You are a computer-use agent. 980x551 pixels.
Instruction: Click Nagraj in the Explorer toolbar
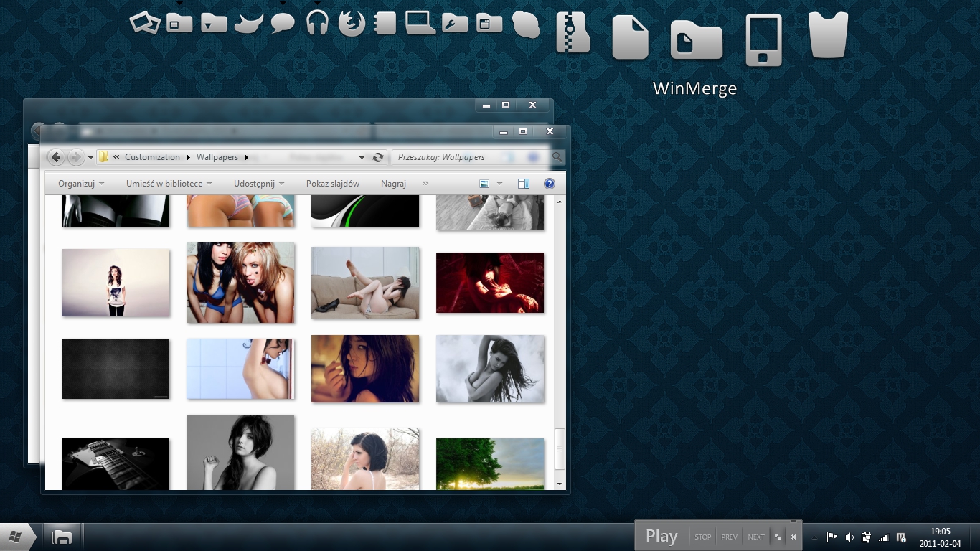tap(393, 184)
